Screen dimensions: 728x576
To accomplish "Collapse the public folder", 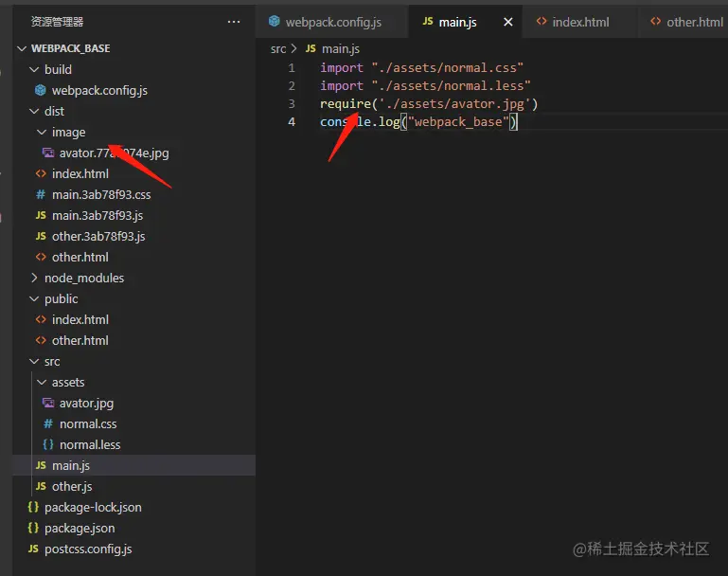I will (34, 299).
